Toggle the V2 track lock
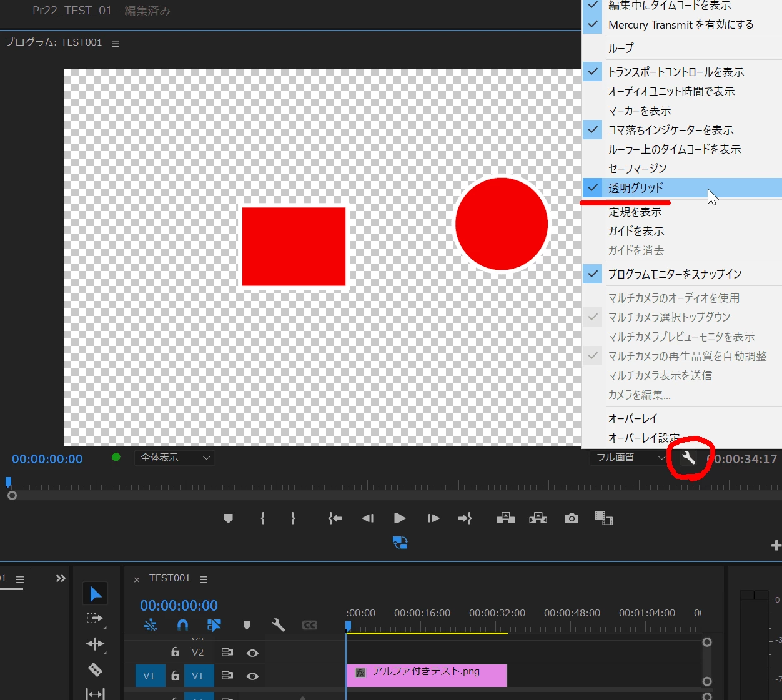 (176, 652)
